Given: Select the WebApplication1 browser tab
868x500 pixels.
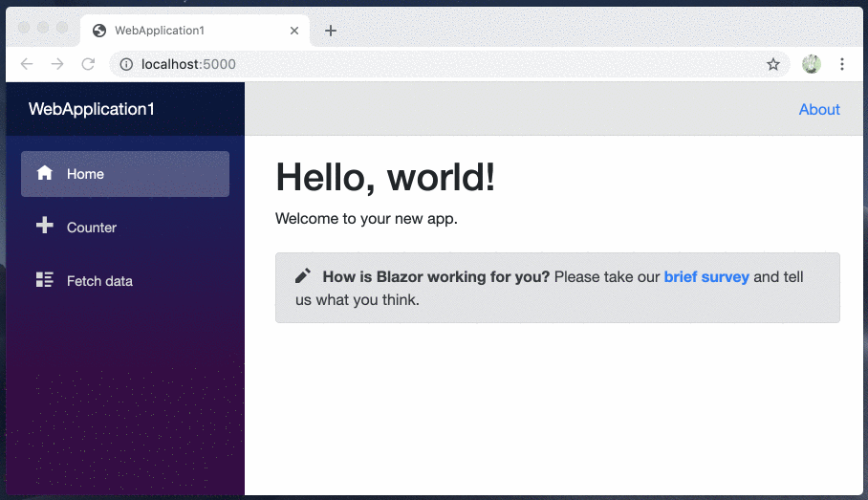Looking at the screenshot, I should 195,31.
